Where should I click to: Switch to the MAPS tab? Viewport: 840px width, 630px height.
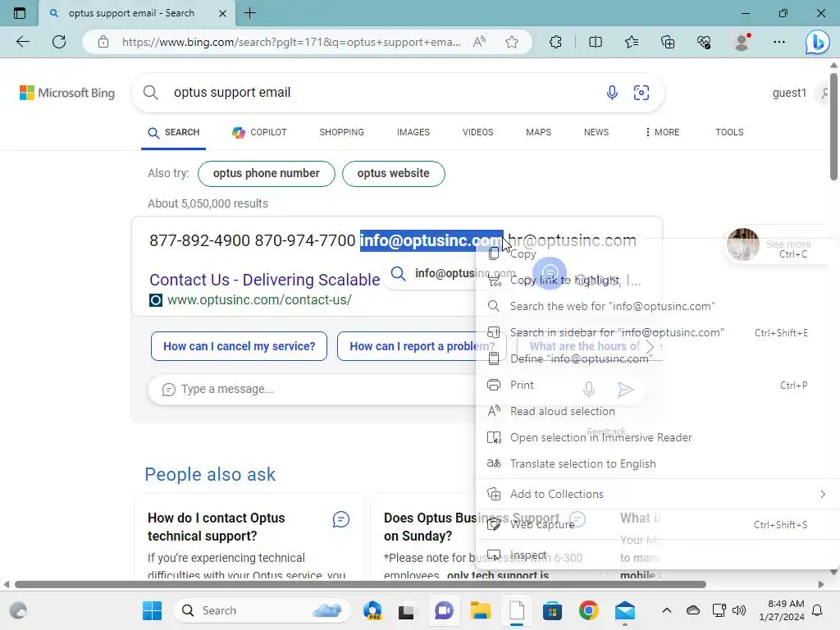coord(538,132)
